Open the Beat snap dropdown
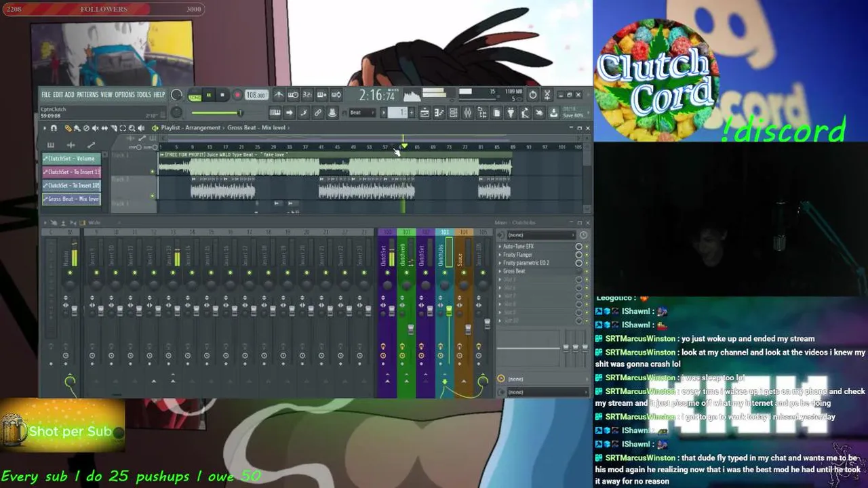This screenshot has height=488, width=868. [363, 113]
